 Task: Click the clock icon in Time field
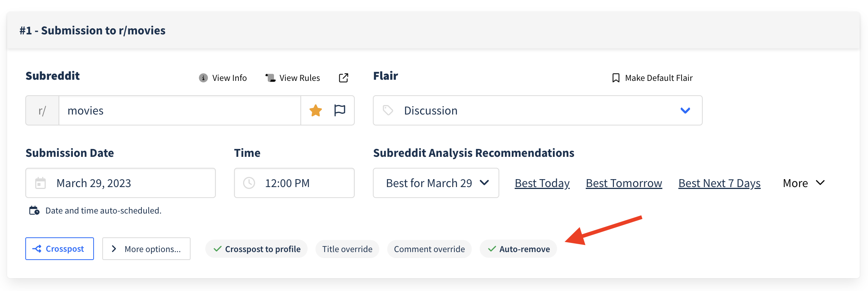coord(249,183)
